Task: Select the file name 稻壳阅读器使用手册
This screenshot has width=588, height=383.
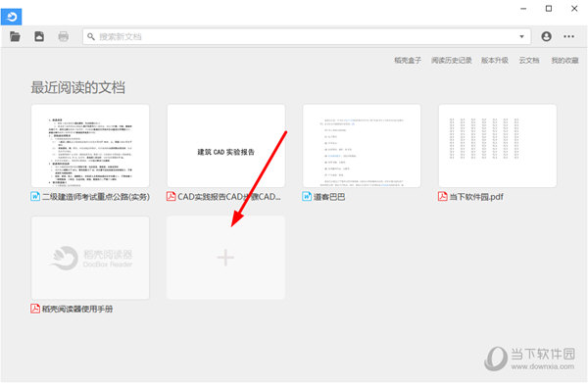Action: tap(77, 309)
